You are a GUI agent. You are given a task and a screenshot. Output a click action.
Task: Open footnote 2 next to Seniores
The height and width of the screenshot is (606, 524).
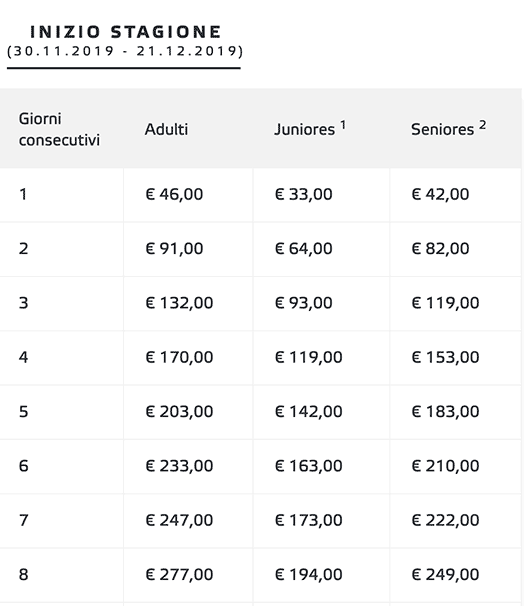482,125
